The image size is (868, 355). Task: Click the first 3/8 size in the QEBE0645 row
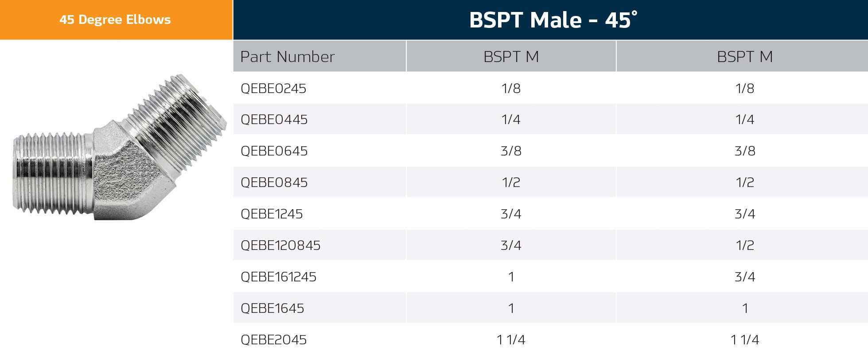[511, 151]
